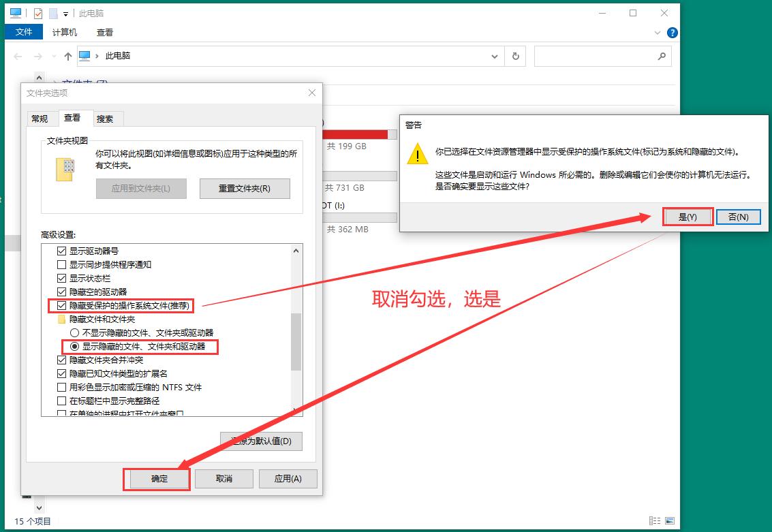
Task: Click the This PC icon inside the address bar
Action: click(84, 56)
